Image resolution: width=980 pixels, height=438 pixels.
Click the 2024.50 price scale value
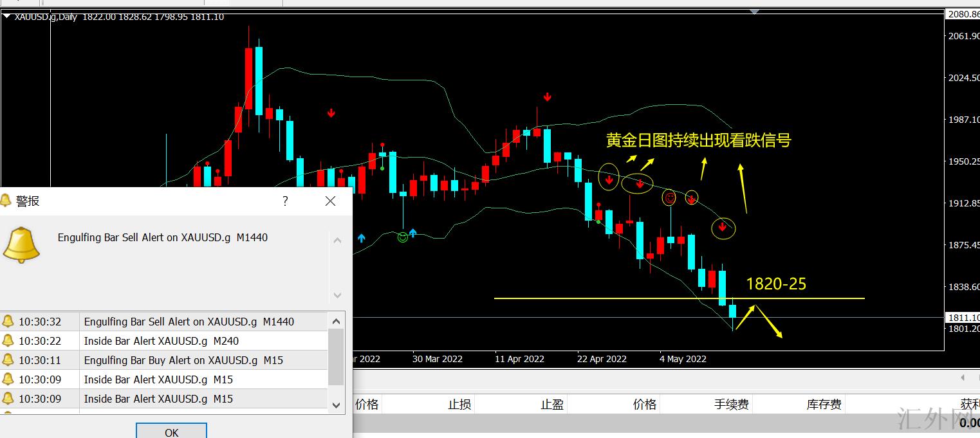pos(963,78)
